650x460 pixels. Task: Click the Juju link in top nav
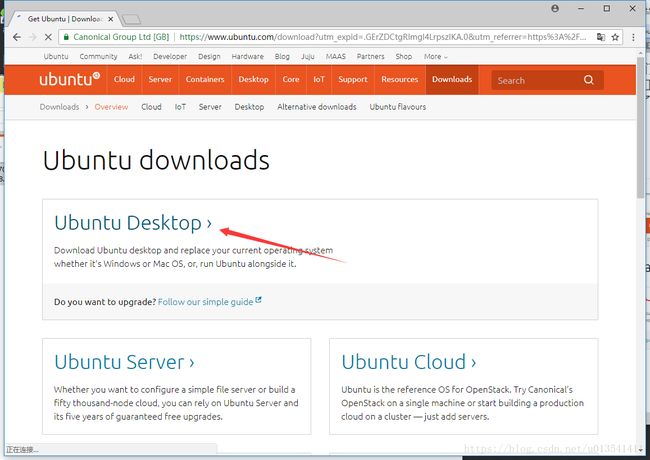[308, 56]
